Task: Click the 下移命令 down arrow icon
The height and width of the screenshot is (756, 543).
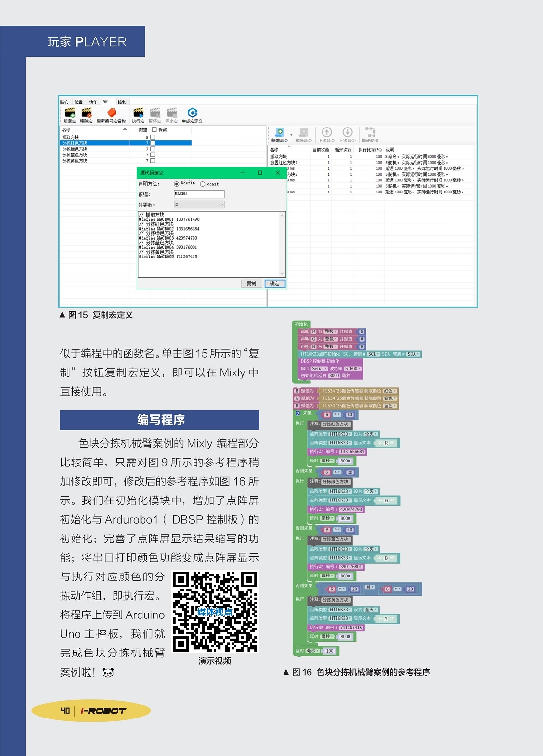Action: point(347,132)
